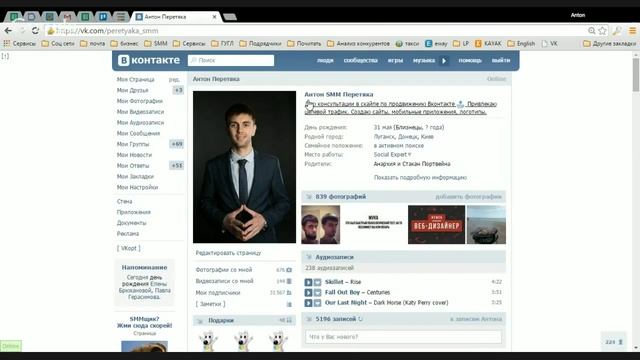Click выйти to log out
The image size is (640, 360).
point(501,60)
